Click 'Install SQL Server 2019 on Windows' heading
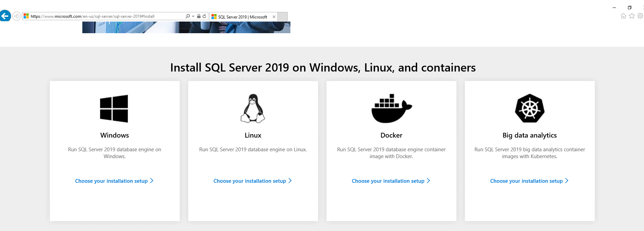This screenshot has width=644, height=231. click(x=323, y=67)
